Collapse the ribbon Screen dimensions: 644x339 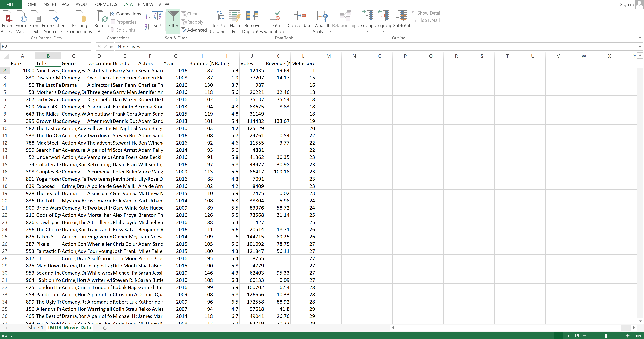click(x=640, y=37)
